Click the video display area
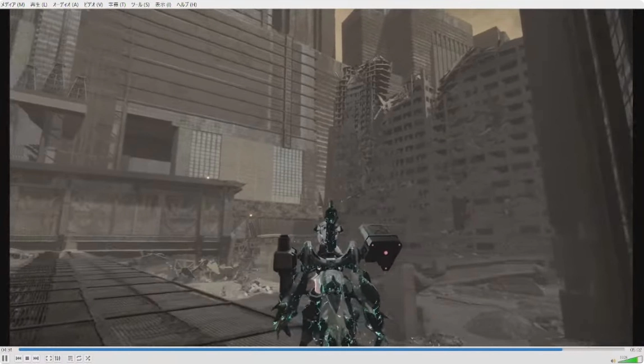 [x=322, y=178]
